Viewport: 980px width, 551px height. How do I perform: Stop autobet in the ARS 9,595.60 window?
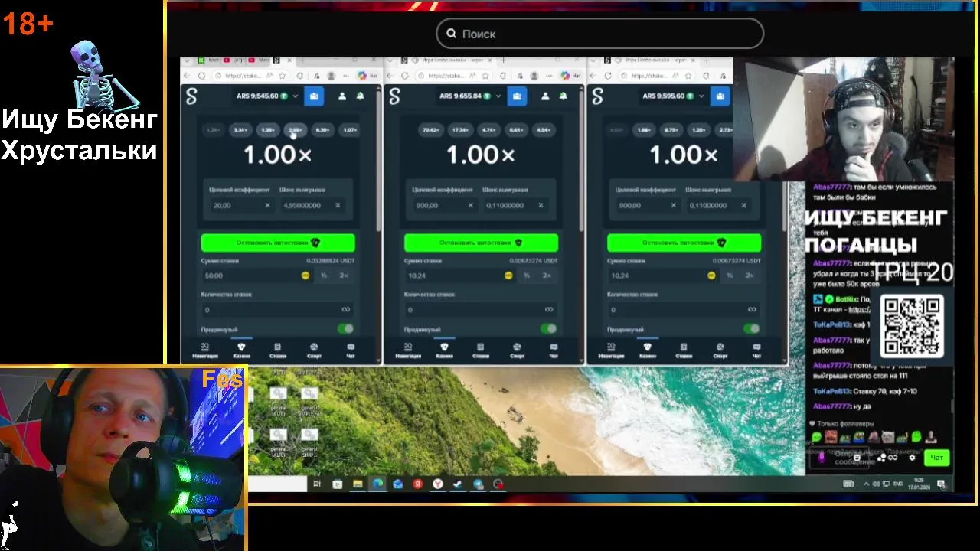[684, 243]
